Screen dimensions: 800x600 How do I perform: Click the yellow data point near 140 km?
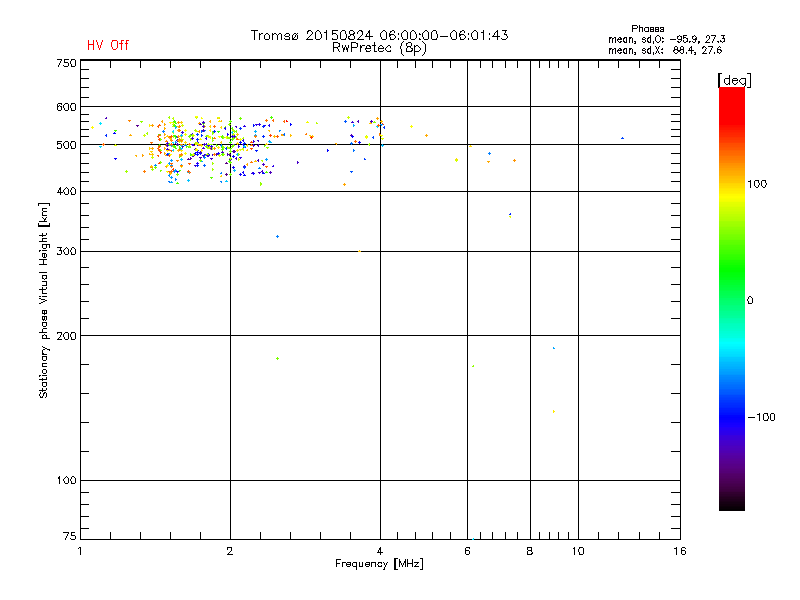tap(554, 411)
